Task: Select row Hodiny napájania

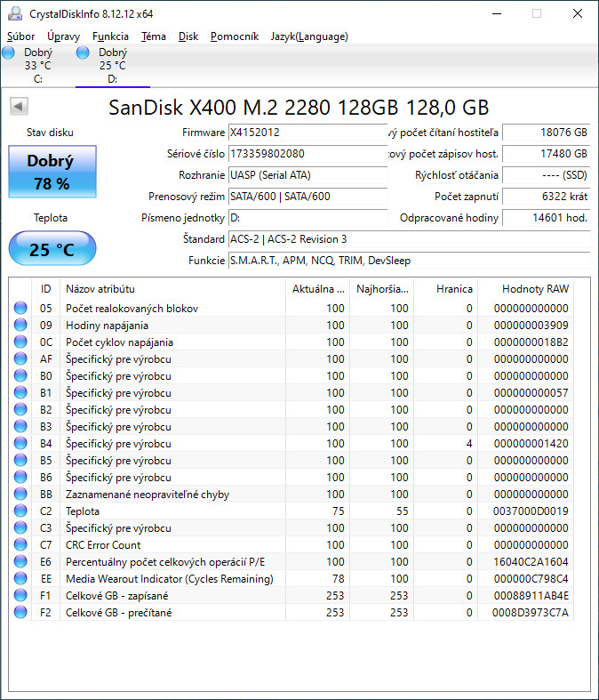Action: pyautogui.click(x=292, y=325)
